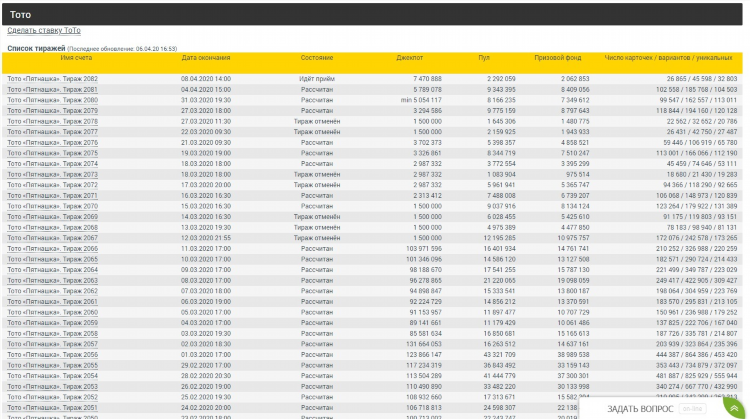Screen dimensions: 750x419
Task: Open Тото «Пятнашка» Тираж 2058 link
Action: tap(53, 334)
